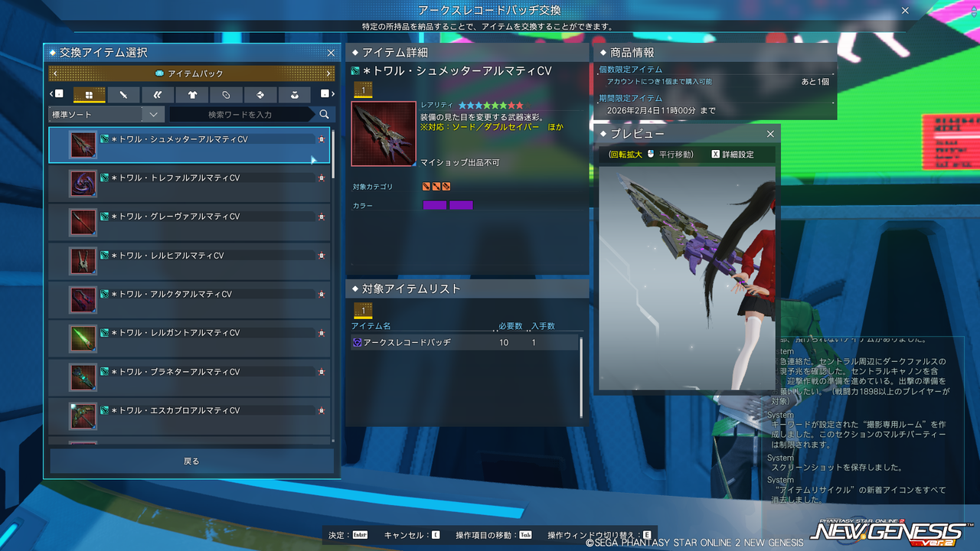Select トワル・グレーヴァアルマティCV list row
This screenshot has width=980, height=551.
coord(189,223)
